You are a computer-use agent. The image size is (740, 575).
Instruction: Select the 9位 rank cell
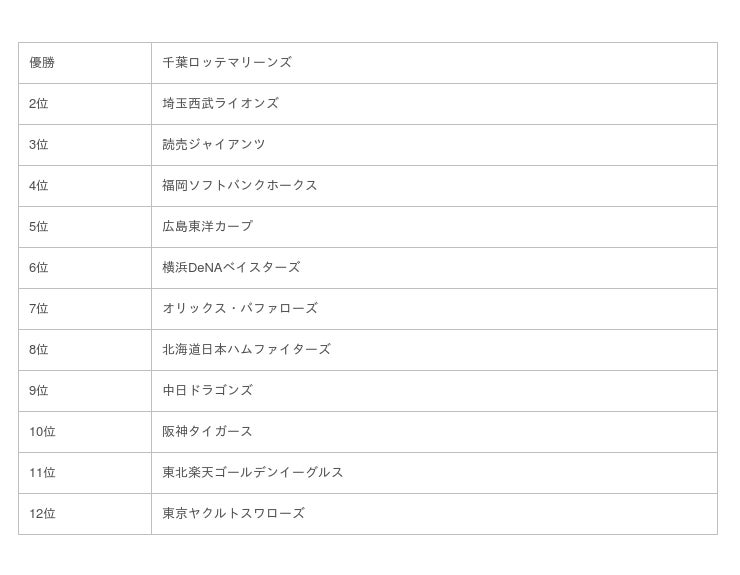point(39,391)
